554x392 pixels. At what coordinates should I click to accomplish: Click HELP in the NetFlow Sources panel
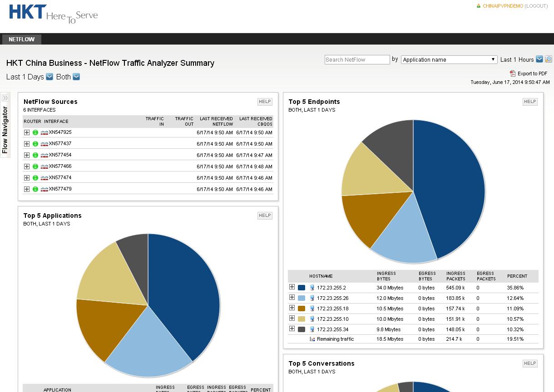tap(265, 102)
